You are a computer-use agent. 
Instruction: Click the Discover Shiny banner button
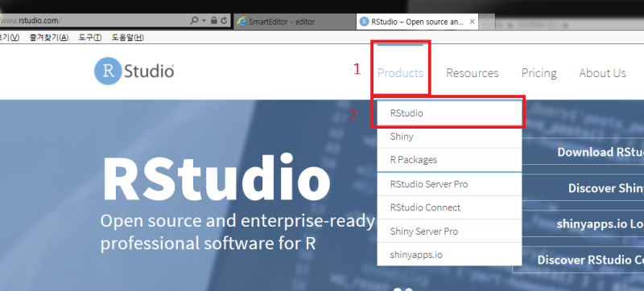tap(583, 188)
